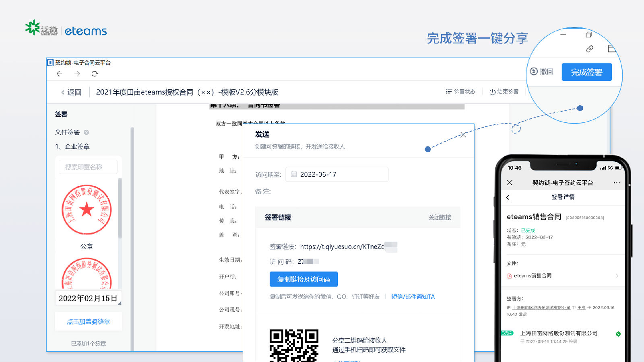Click 结束签署 power button
Image resolution: width=644 pixels, height=362 pixels.
(x=504, y=92)
